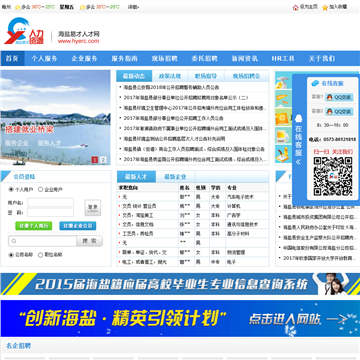Screen dimensions: 360x360
Task: Click the 名企招聘 section heading
Action: 18,346
